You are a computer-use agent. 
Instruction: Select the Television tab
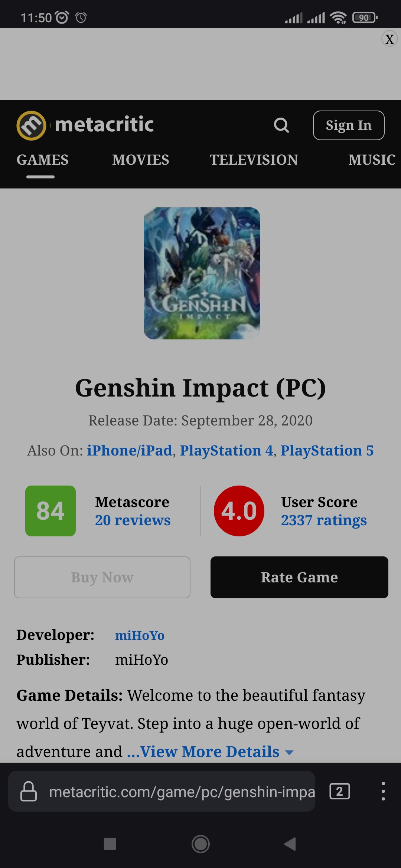tap(254, 160)
